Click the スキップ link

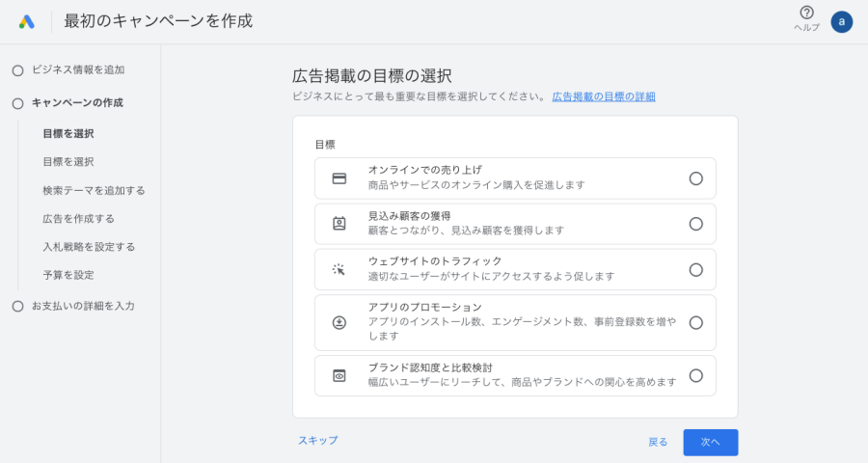[x=317, y=441]
